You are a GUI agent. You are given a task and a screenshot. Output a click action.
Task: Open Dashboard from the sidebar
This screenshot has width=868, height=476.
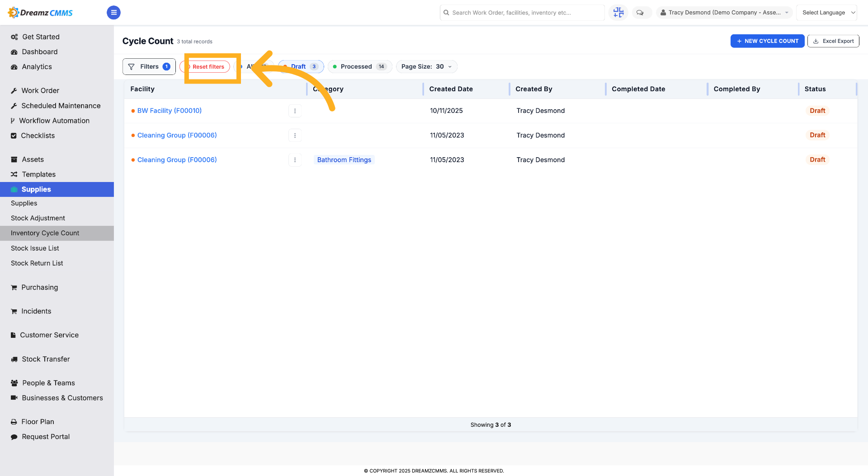(x=40, y=52)
